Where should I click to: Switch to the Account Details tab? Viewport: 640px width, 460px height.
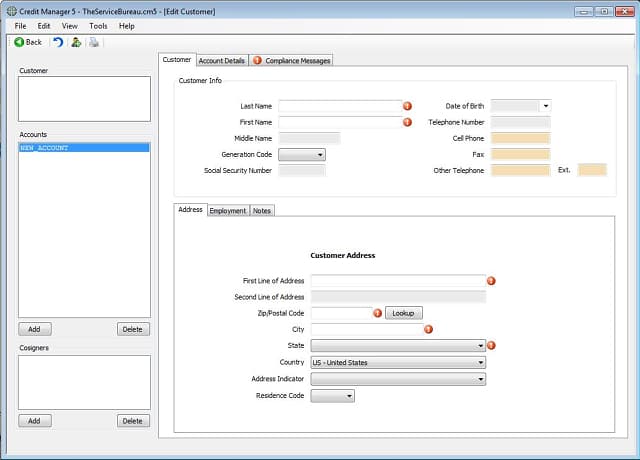point(222,61)
